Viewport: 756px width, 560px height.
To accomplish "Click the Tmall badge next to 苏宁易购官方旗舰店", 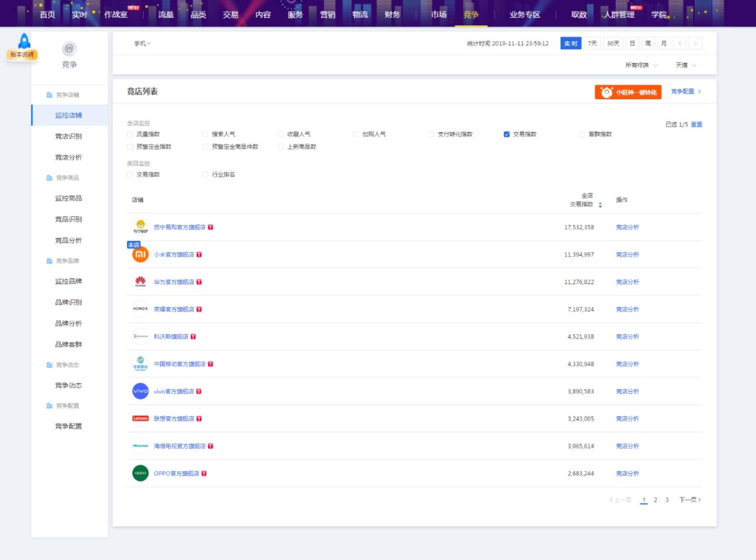I will pos(210,227).
